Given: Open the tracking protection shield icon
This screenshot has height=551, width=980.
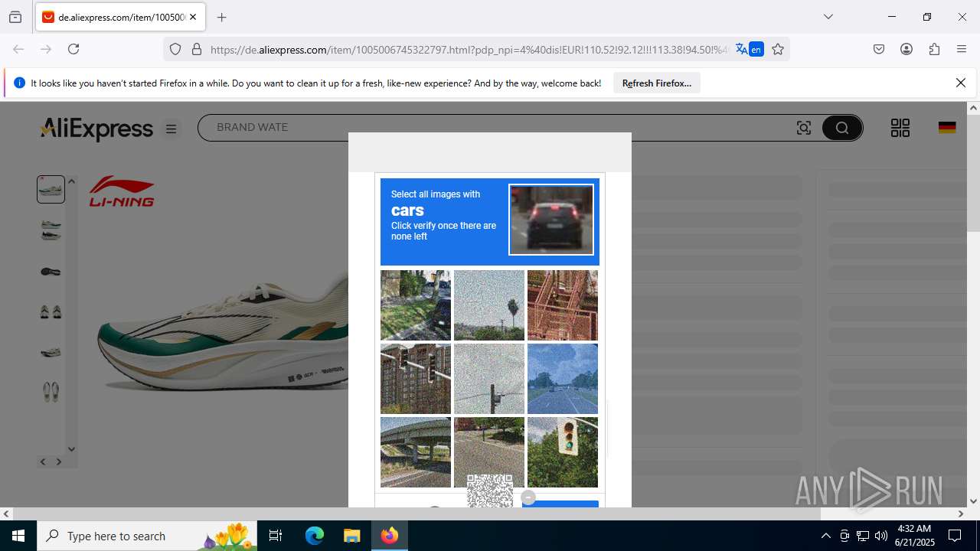Looking at the screenshot, I should coord(175,49).
